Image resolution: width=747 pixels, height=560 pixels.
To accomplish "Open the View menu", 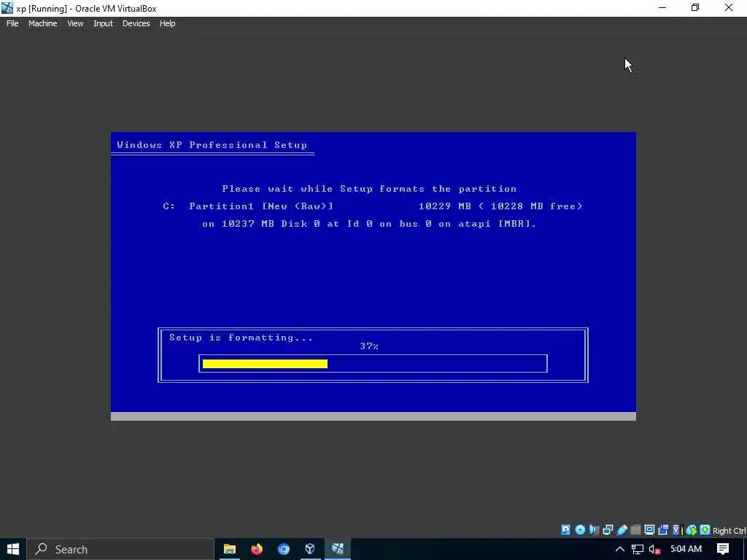I will [x=75, y=23].
